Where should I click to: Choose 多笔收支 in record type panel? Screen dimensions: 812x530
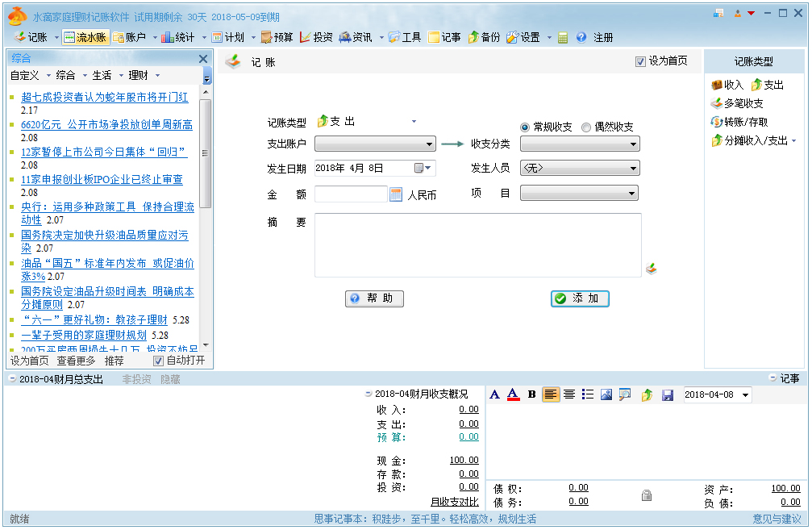738,103
